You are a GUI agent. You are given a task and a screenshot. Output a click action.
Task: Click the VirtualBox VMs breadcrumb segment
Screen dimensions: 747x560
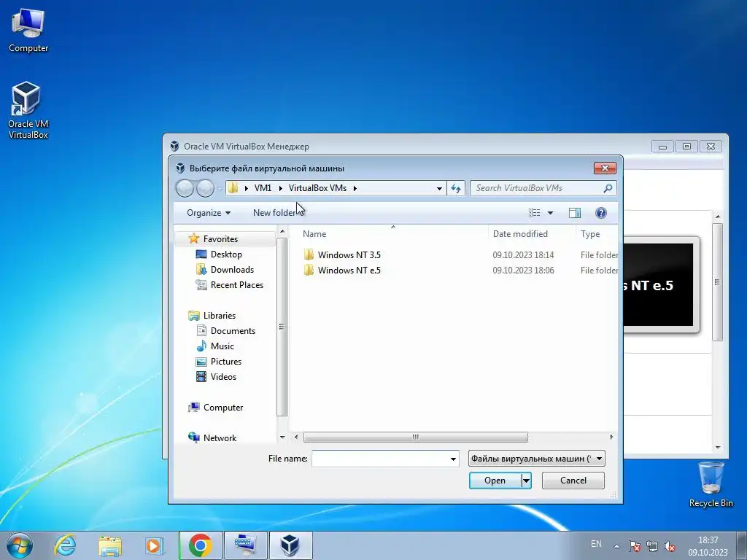(x=318, y=188)
